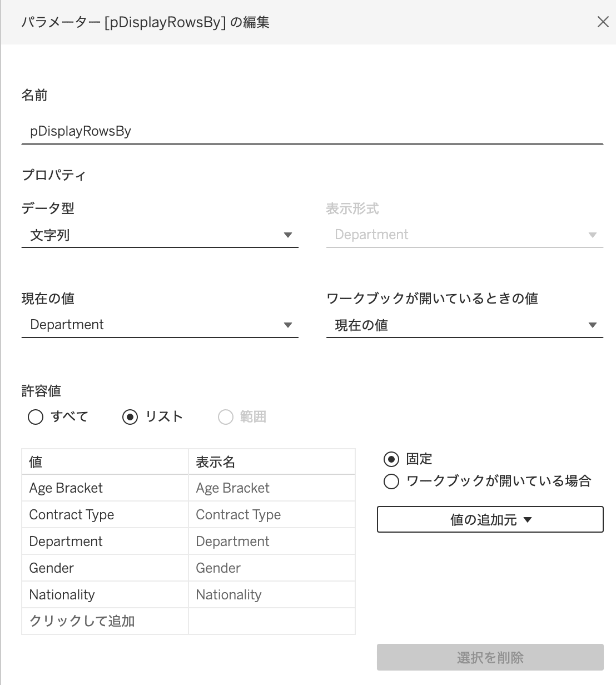Click the Age Bracket display name cell
The image size is (616, 685).
point(272,488)
